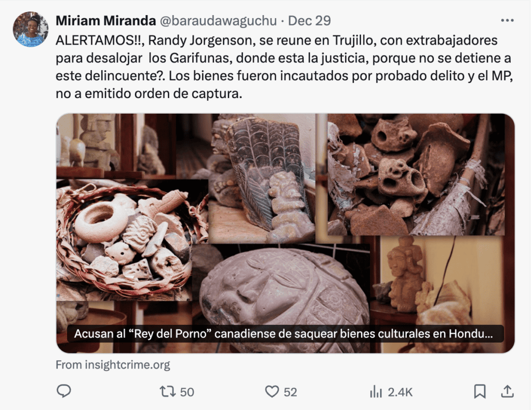Open Miriam Miranda's profile avatar
Image resolution: width=532 pixels, height=410 pixels.
[31, 29]
